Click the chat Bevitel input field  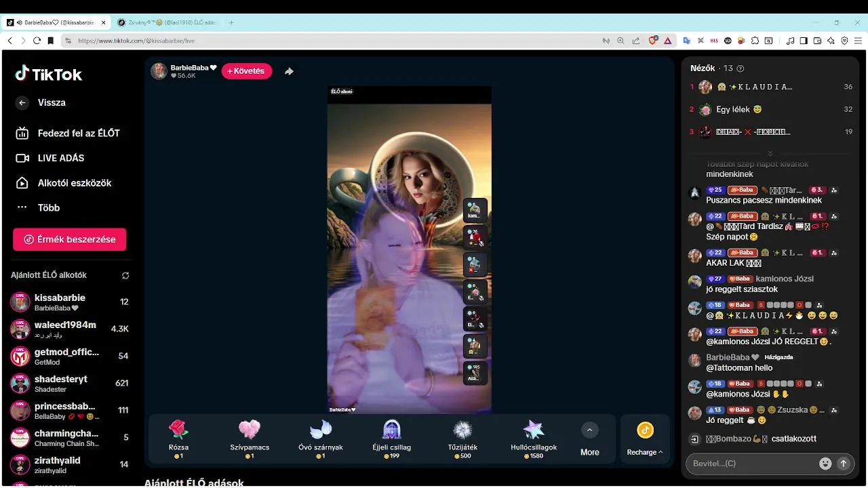[x=753, y=464]
